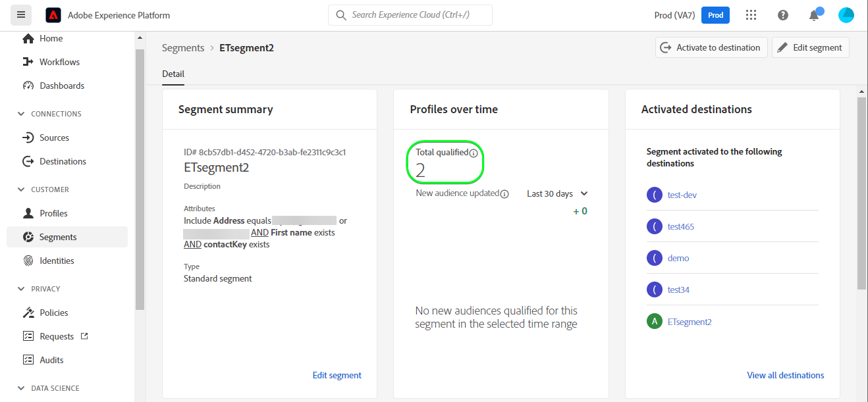Viewport: 868px width, 402px height.
Task: Click View all destinations link
Action: (x=786, y=375)
